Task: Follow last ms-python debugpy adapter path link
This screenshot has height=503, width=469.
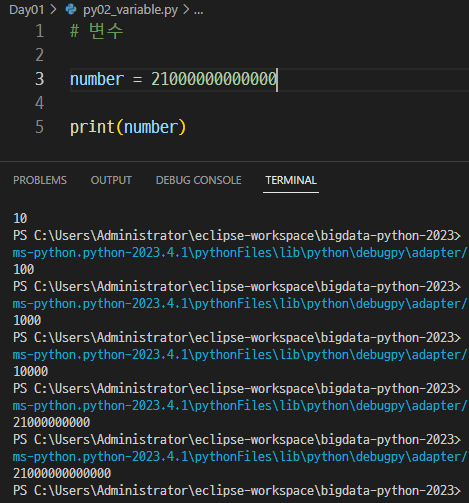Action: 240,457
